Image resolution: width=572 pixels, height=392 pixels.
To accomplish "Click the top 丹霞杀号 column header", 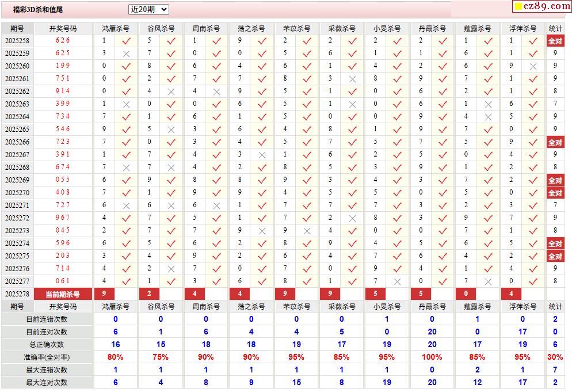I will 432,28.
